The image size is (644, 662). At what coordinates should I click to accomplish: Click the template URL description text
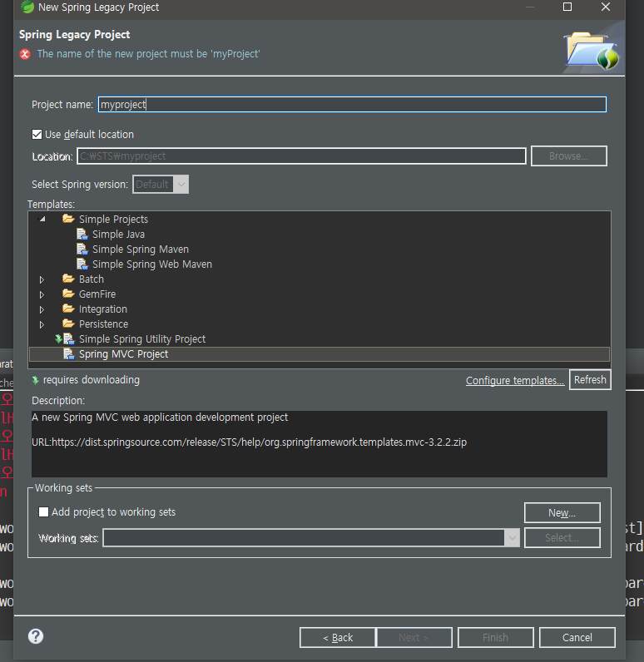point(249,442)
